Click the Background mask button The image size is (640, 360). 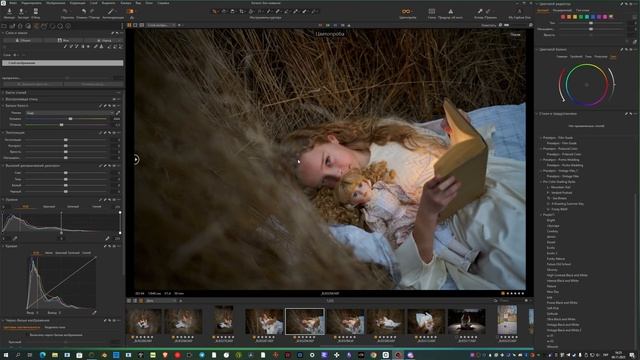click(63, 40)
